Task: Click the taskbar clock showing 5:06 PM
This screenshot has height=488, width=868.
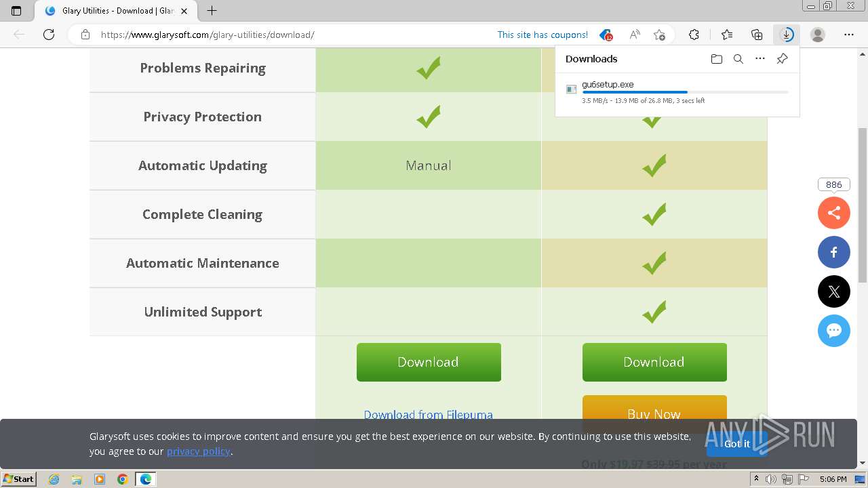Action: [x=833, y=479]
